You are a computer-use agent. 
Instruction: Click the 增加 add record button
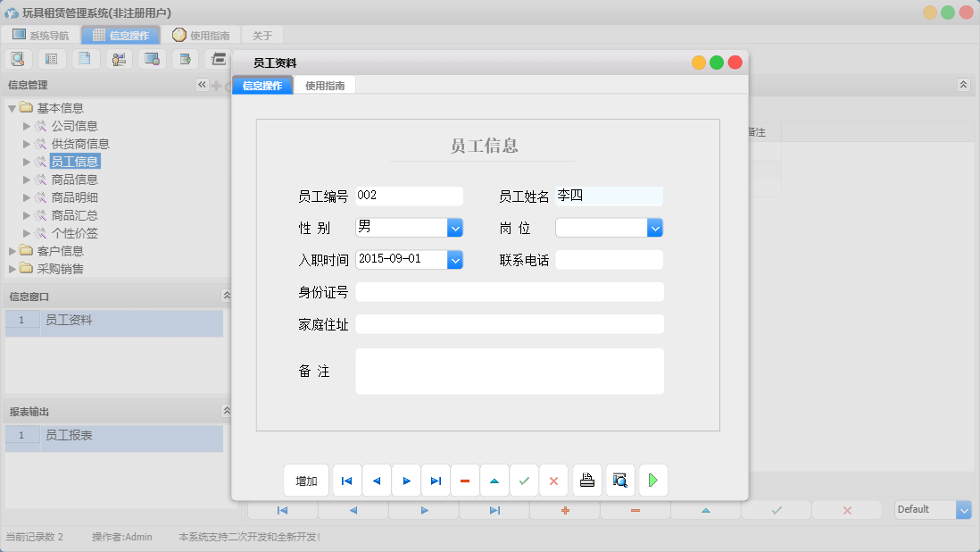pyautogui.click(x=306, y=480)
